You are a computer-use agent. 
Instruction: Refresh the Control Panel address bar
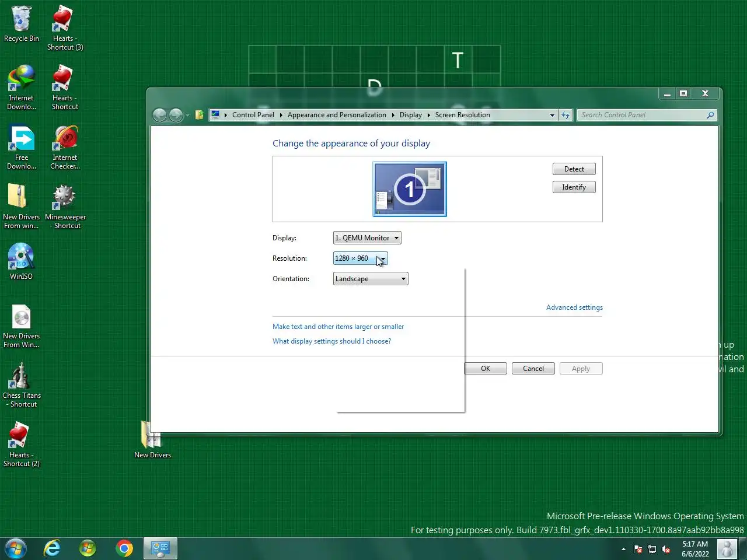[566, 115]
